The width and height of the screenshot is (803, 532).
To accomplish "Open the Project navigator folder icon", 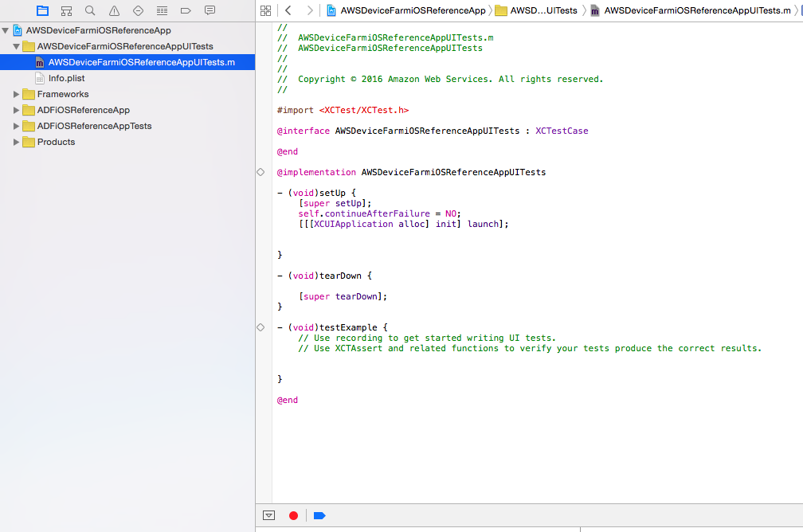I will tap(42, 10).
